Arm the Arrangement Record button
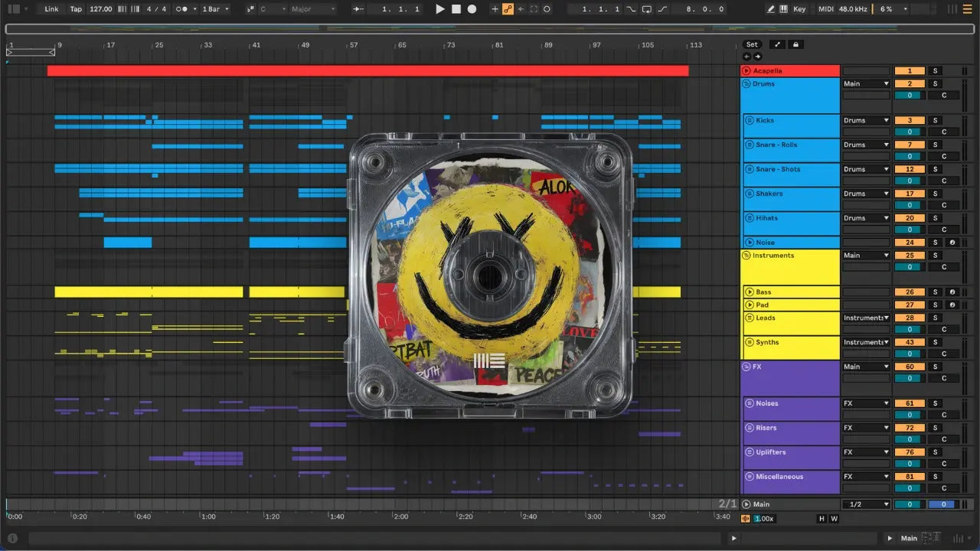Image resolution: width=980 pixels, height=551 pixels. click(x=472, y=9)
